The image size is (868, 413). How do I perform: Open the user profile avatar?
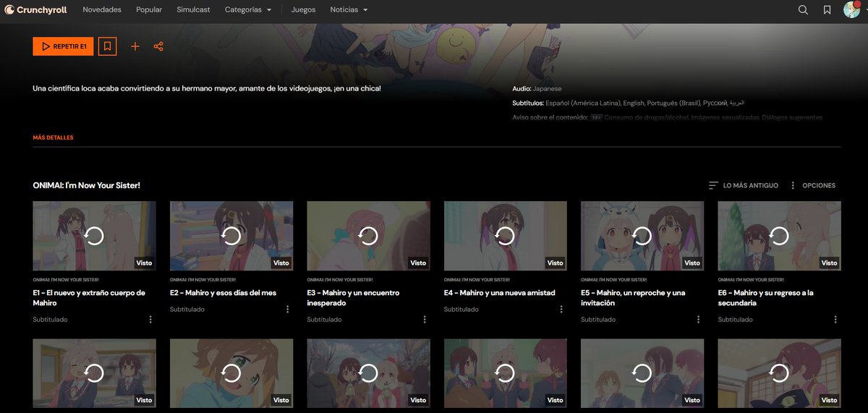pyautogui.click(x=851, y=10)
